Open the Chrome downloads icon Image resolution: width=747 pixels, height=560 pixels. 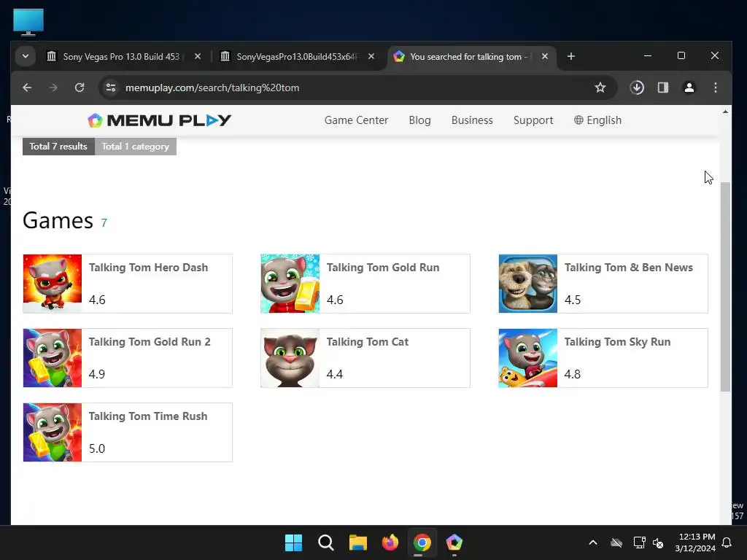(637, 87)
